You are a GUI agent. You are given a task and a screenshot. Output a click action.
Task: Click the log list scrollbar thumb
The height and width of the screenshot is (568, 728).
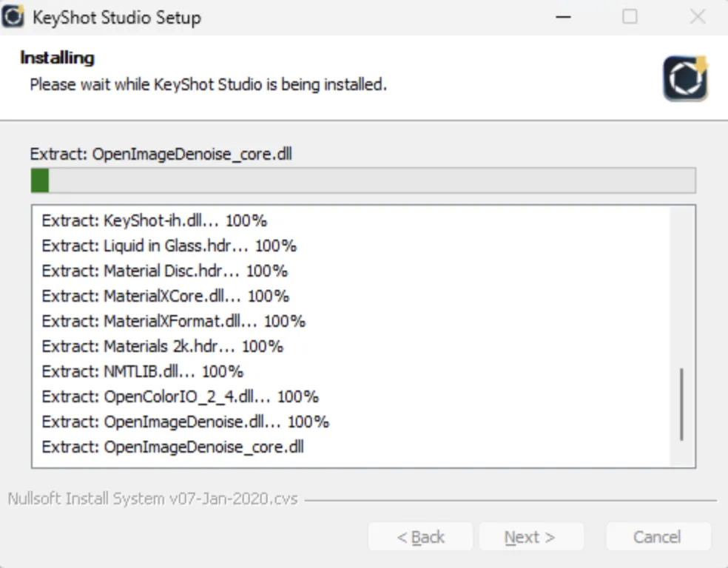click(681, 404)
